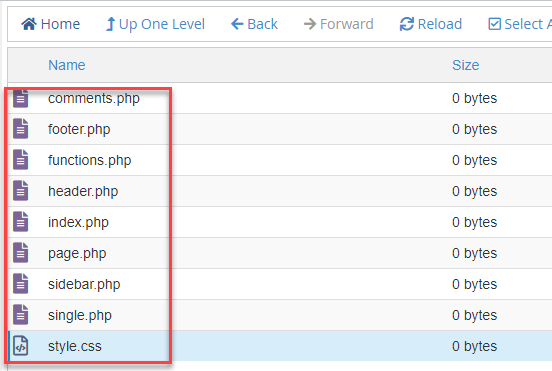Select the page.php file name
The image size is (552, 371).
click(77, 253)
